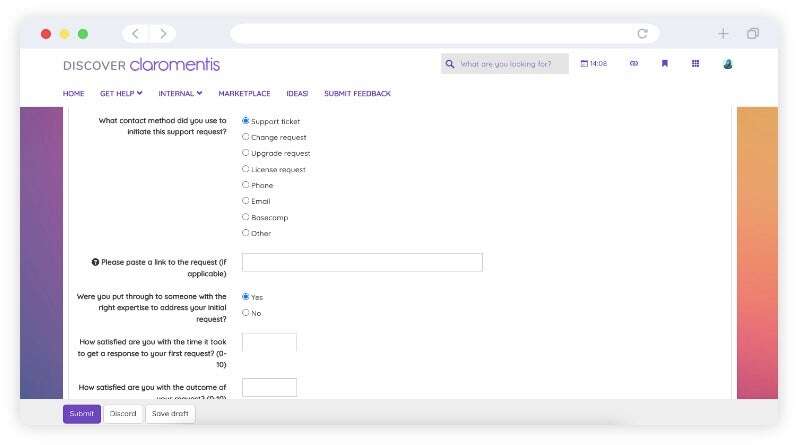Screen dimensions: 798x445
Task: Select No for right expertise question
Action: (246, 313)
